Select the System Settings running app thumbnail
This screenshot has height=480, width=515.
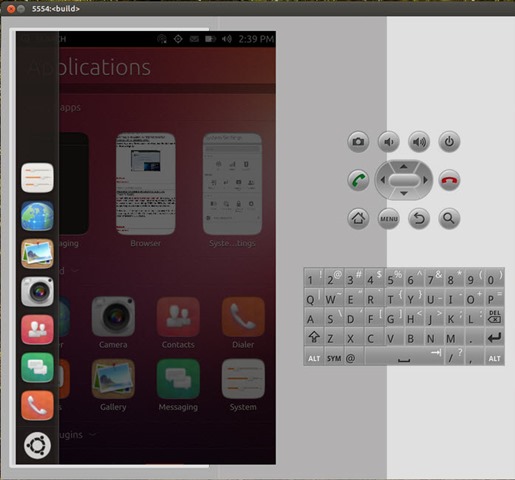(232, 184)
